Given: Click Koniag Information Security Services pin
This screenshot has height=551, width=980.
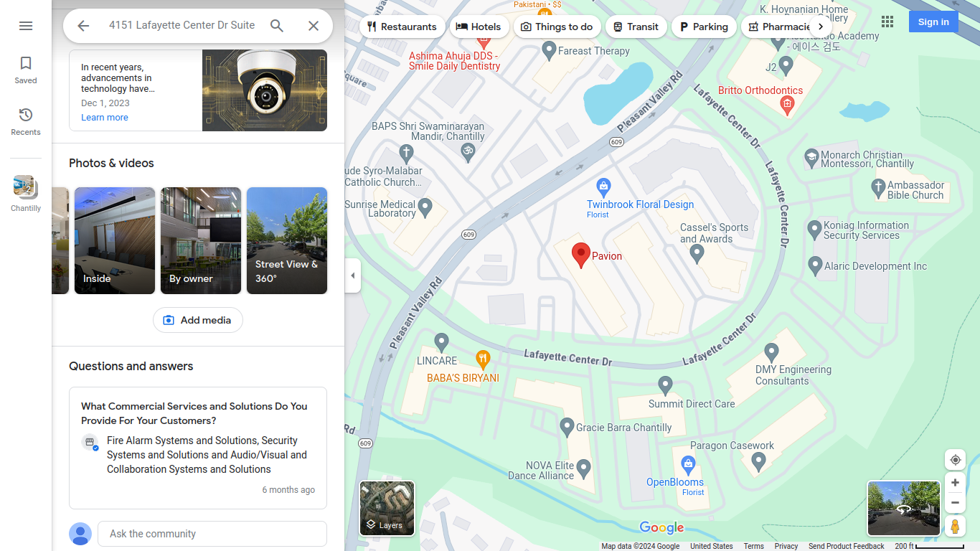Looking at the screenshot, I should tap(814, 230).
